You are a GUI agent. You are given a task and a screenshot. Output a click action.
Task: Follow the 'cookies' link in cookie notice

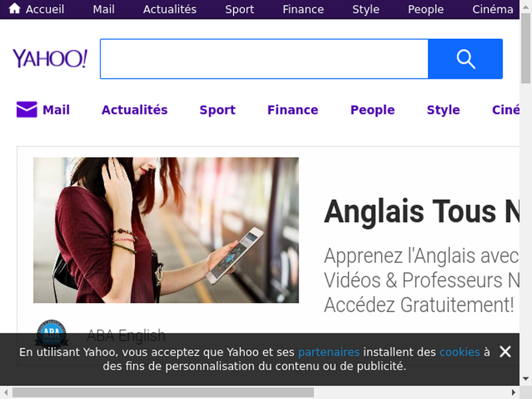click(x=460, y=352)
